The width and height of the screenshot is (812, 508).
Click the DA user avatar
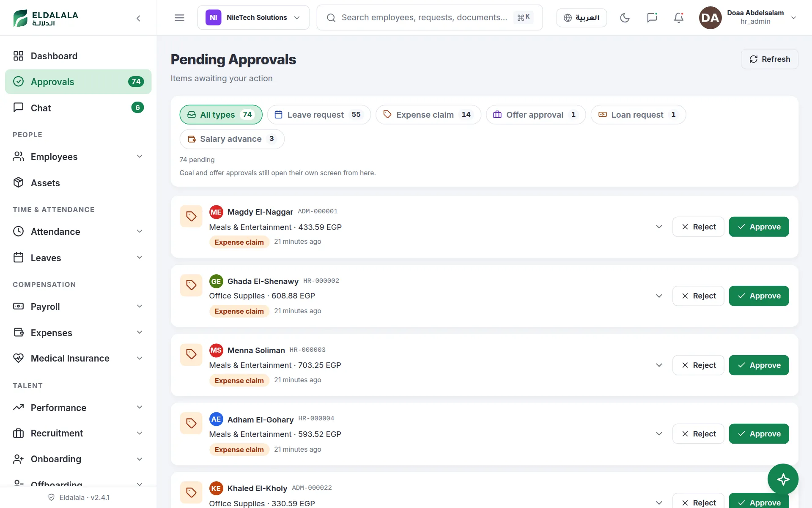[x=710, y=18]
